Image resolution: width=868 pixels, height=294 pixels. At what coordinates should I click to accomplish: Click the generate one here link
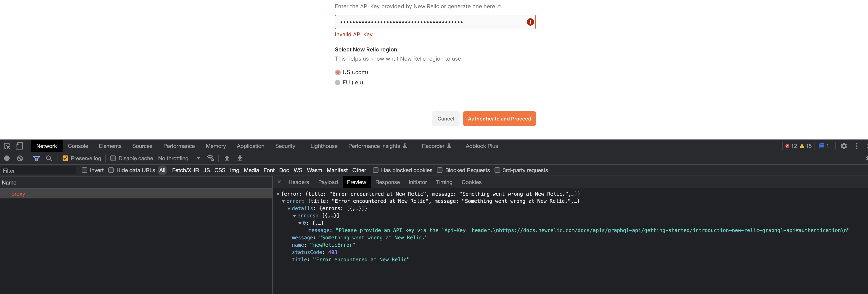tap(471, 6)
